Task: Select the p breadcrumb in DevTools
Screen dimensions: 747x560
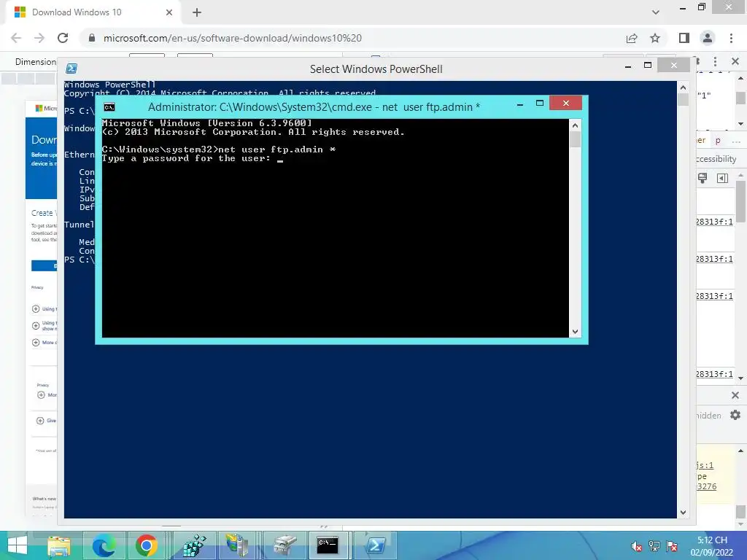Action: point(718,141)
